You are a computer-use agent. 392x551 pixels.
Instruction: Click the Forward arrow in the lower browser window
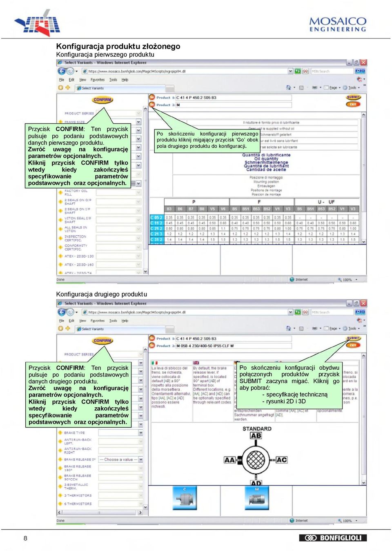70,312
